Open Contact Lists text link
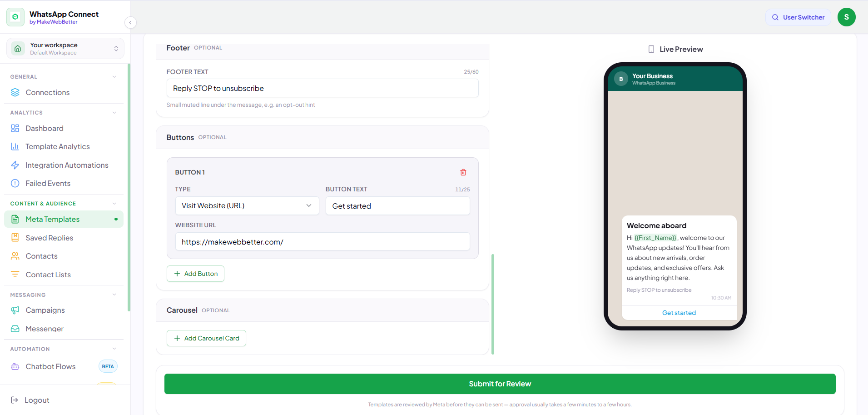868x415 pixels. (48, 275)
